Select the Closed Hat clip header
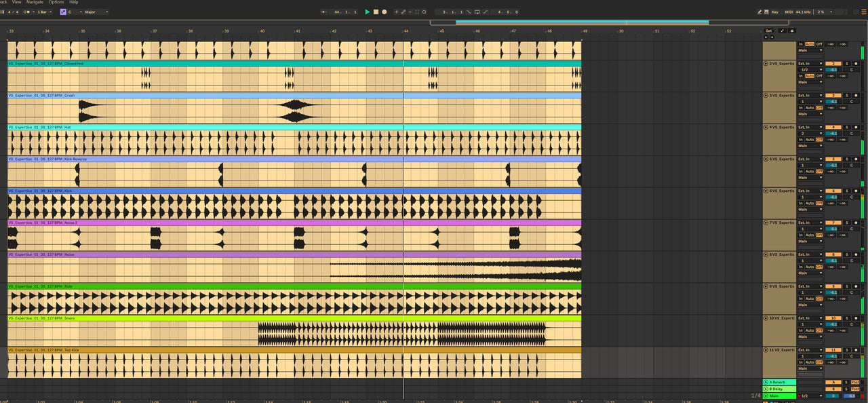The width and height of the screenshot is (868, 403). point(294,64)
